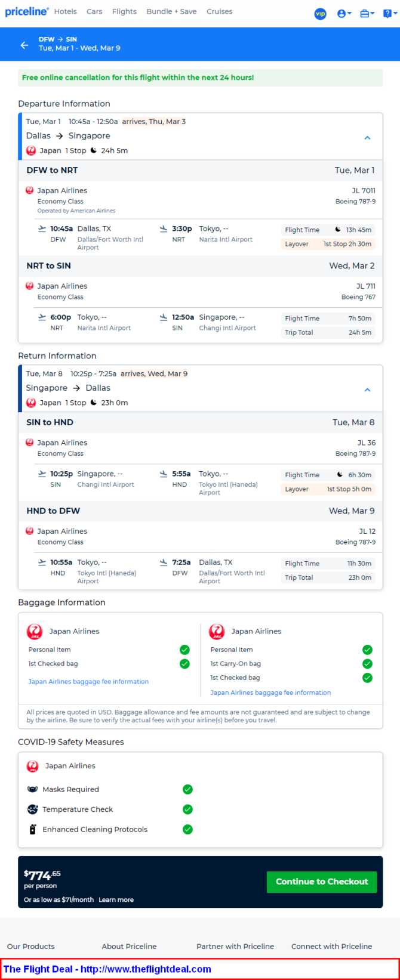Viewport: 400px width, 980px height.
Task: Open first Japan Airlines baggage fee information link
Action: pyautogui.click(x=88, y=681)
